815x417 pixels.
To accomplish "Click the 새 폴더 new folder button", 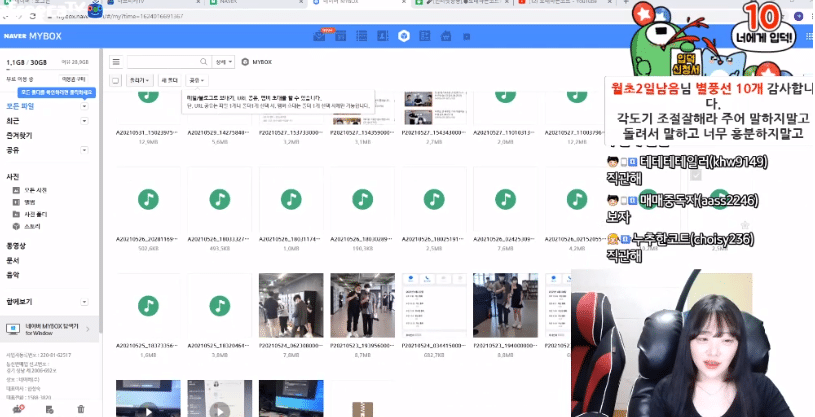I will 169,81.
